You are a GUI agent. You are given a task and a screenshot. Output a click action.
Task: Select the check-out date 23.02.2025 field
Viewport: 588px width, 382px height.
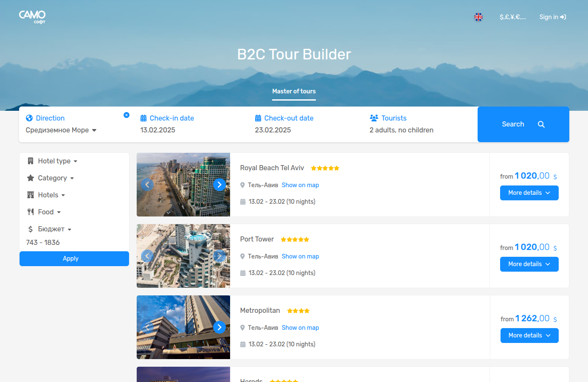pyautogui.click(x=273, y=130)
